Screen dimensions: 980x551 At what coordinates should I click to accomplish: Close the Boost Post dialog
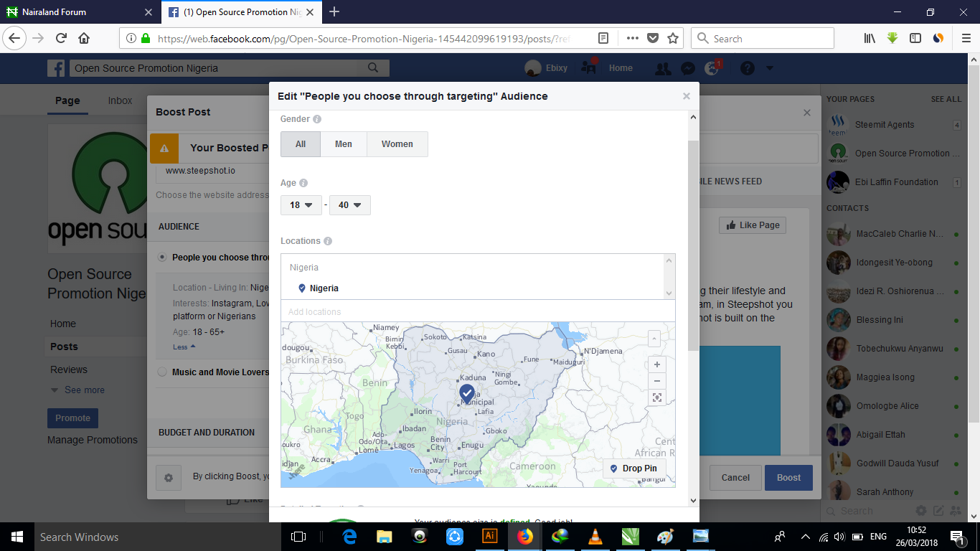807,113
